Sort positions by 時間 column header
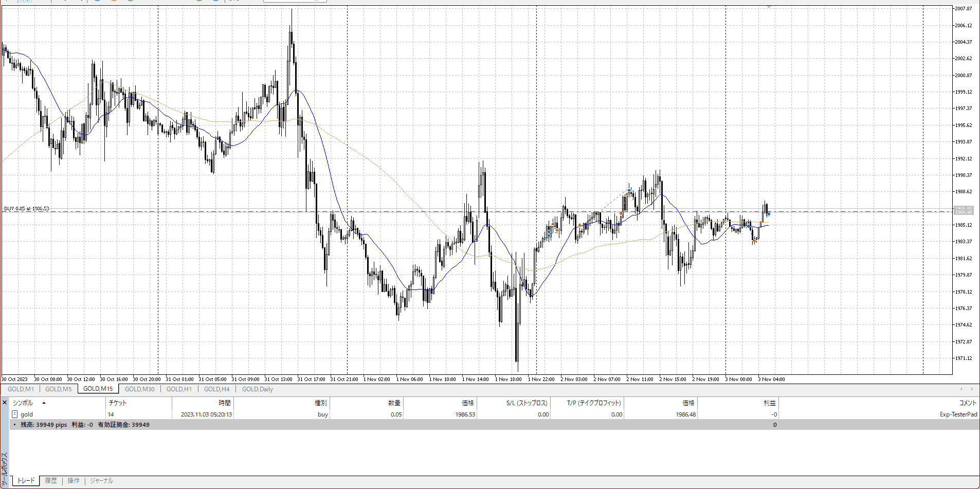Viewport: 980px width, 489px height. 224,403
